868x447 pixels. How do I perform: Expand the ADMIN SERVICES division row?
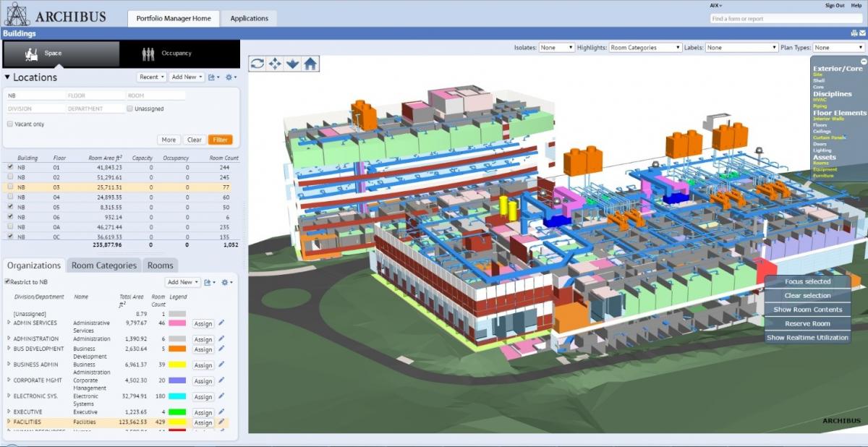[x=9, y=323]
